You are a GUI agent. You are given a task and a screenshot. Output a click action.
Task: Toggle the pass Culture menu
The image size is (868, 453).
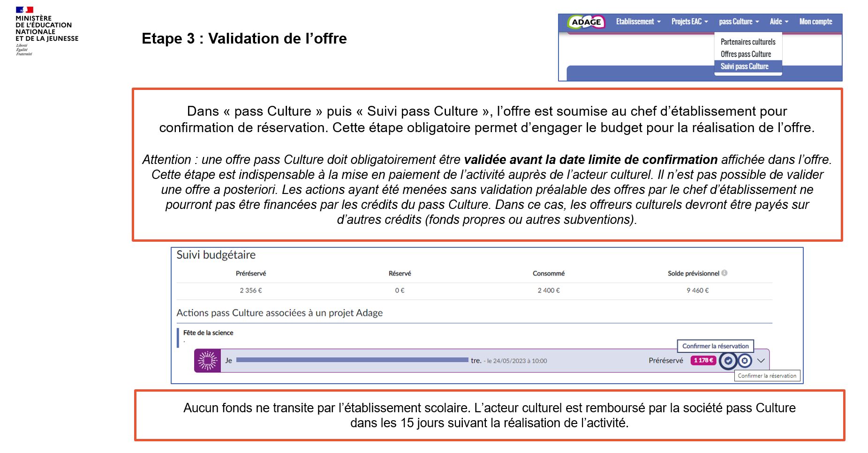(x=739, y=22)
